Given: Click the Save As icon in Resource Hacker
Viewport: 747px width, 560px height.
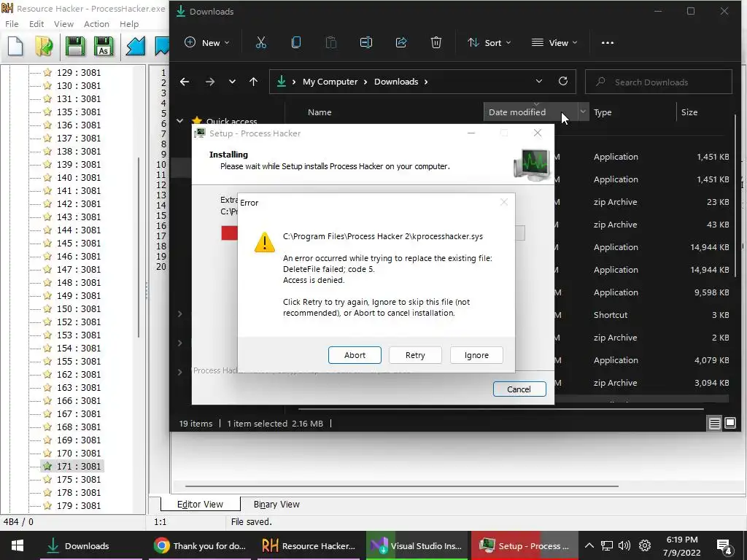Looking at the screenshot, I should (x=104, y=46).
